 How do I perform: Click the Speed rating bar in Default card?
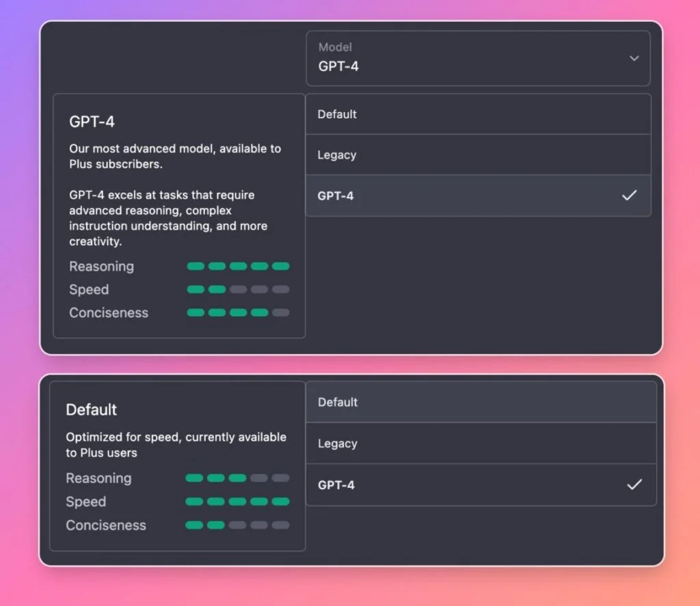pos(237,501)
